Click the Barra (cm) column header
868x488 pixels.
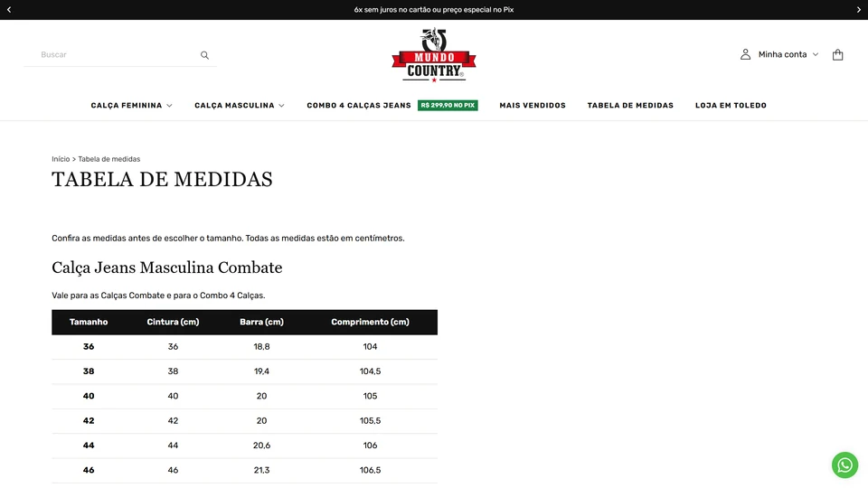pos(261,322)
